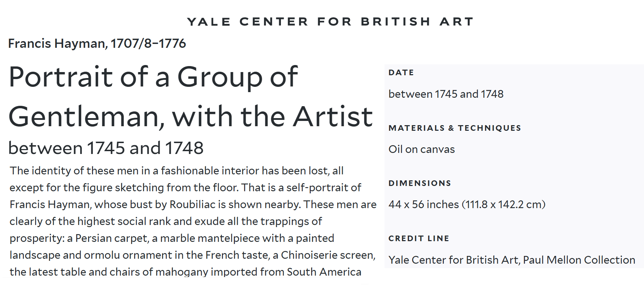Viewport: 644px width, 296px height.
Task: Click the Paul Mellon Collection credit text
Action: [x=579, y=260]
